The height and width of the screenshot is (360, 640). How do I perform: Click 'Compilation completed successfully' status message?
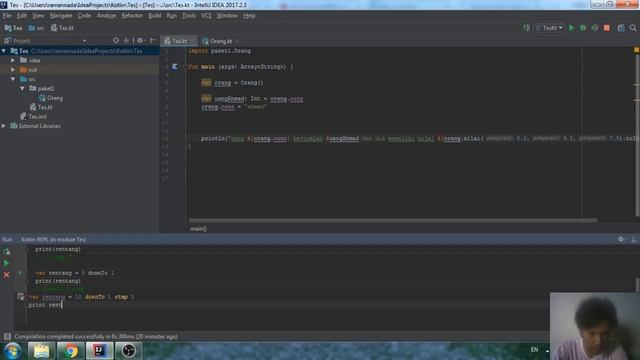(x=96, y=337)
